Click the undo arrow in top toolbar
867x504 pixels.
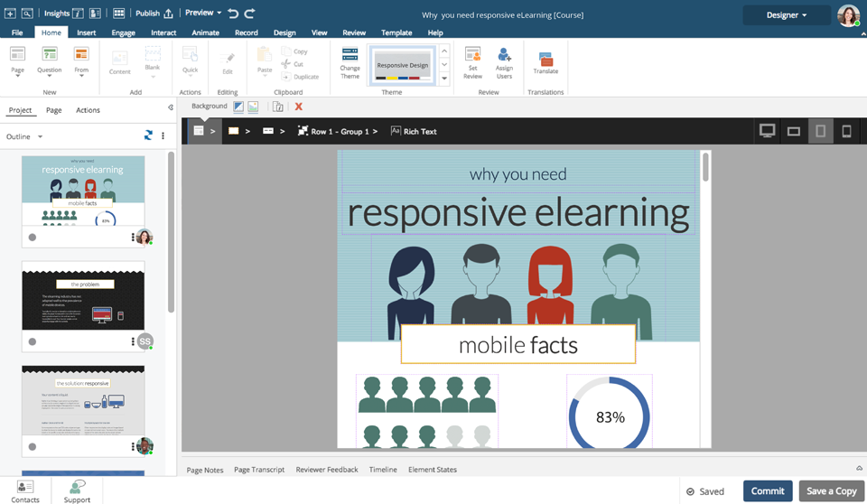[233, 14]
